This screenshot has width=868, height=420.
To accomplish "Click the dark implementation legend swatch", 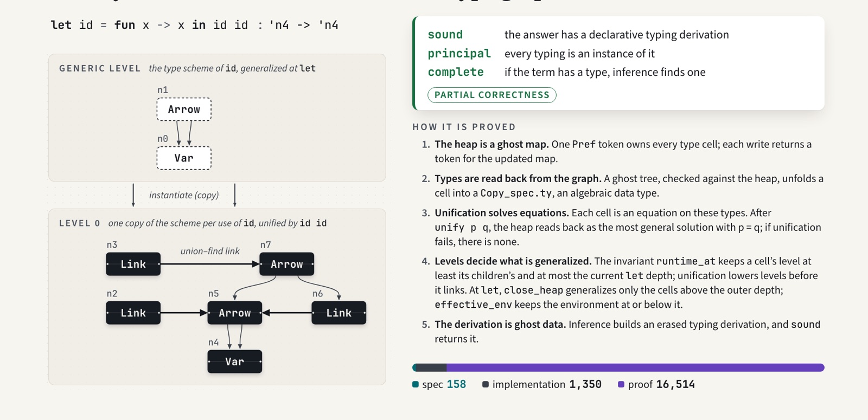I will pyautogui.click(x=486, y=384).
